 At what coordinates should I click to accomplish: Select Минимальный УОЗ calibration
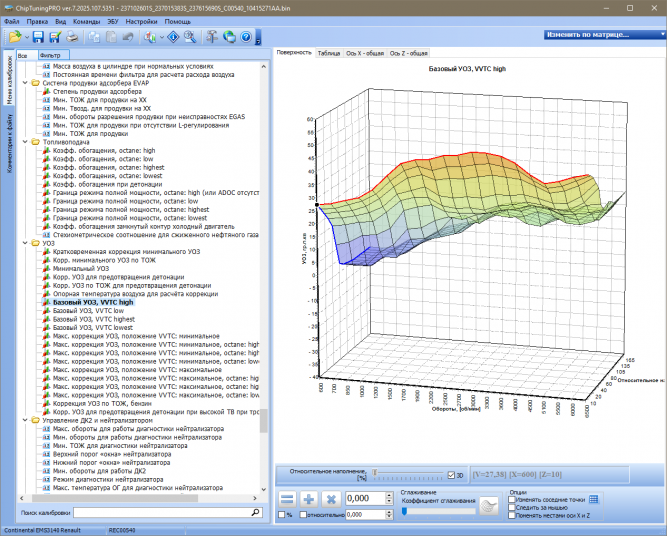pyautogui.click(x=81, y=269)
